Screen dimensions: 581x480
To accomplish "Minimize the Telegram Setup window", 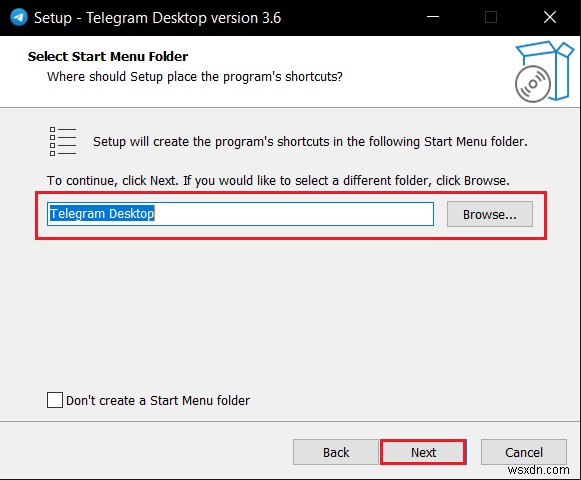I will coord(433,17).
